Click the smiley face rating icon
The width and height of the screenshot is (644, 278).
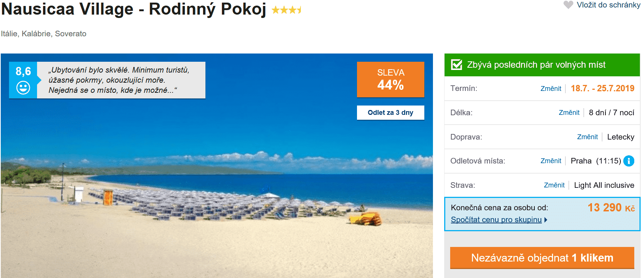coord(23,88)
